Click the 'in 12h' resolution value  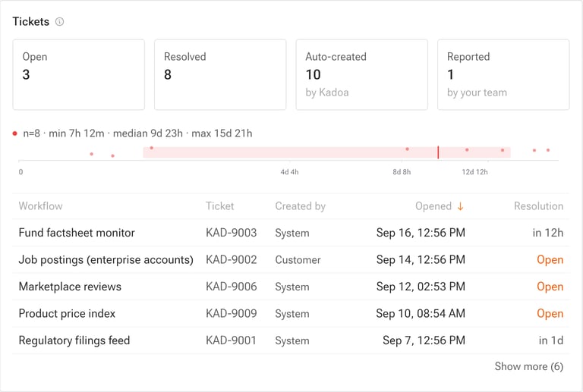pos(547,233)
